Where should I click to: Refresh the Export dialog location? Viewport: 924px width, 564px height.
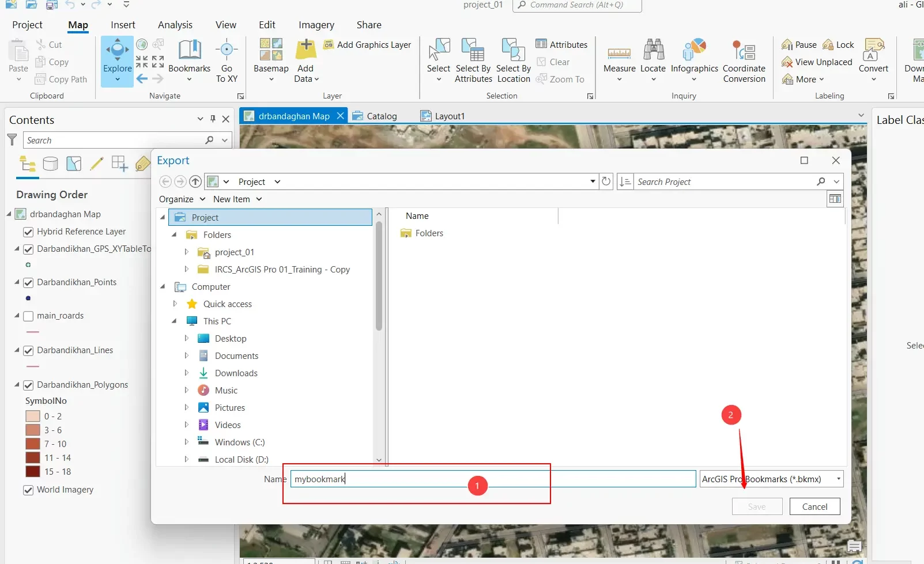(x=606, y=181)
